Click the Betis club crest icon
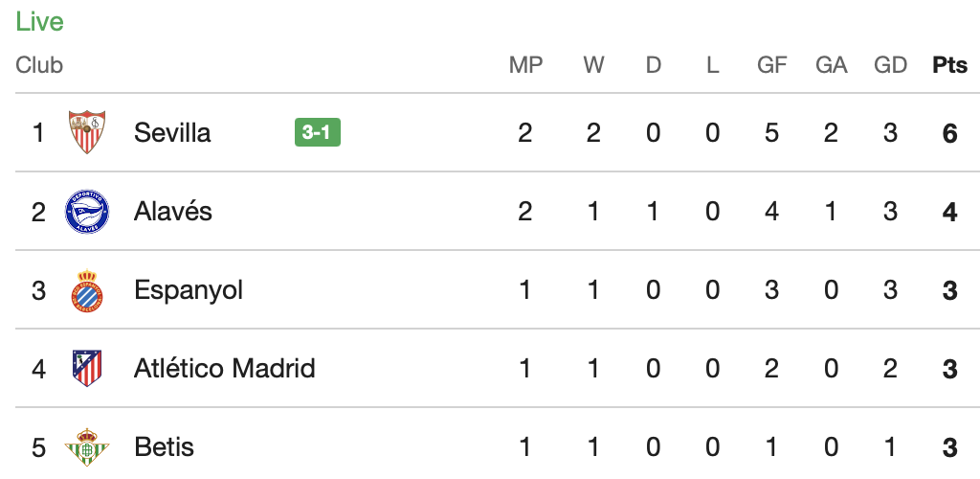Image resolution: width=980 pixels, height=479 pixels. pos(87,446)
